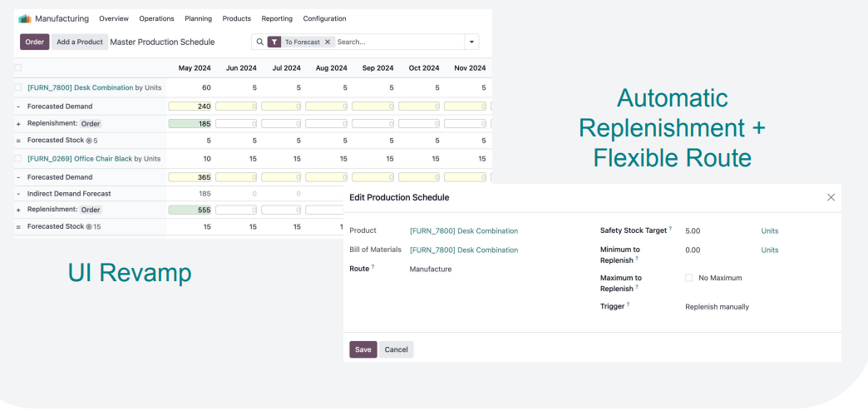The image size is (868, 411).
Task: Open the Operations menu
Action: [x=156, y=19]
